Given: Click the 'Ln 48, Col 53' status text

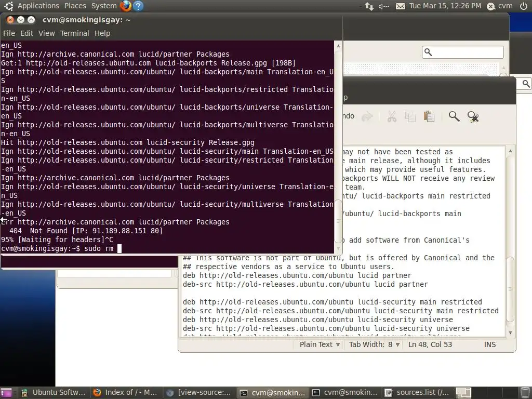Looking at the screenshot, I should click(x=430, y=344).
